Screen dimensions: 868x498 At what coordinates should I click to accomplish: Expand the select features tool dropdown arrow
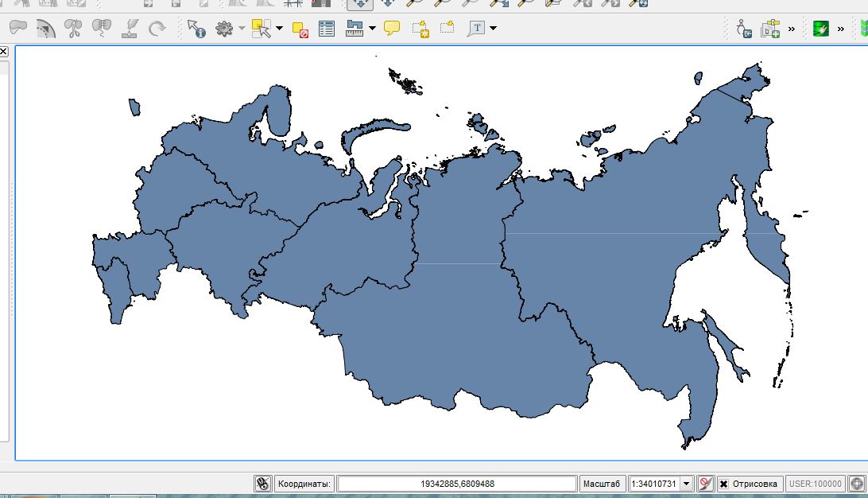click(279, 29)
